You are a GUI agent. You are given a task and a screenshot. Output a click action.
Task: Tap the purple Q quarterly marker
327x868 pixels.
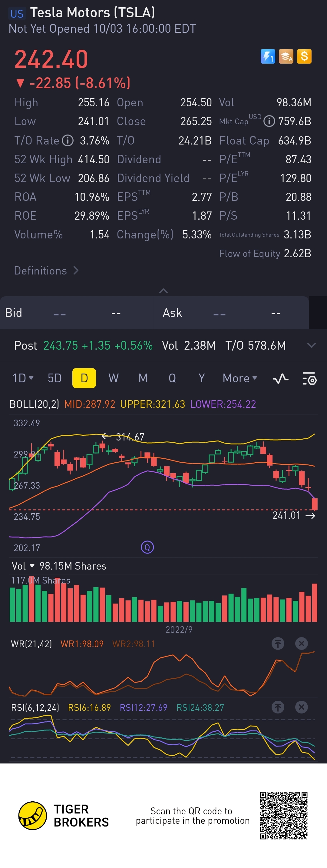(147, 547)
